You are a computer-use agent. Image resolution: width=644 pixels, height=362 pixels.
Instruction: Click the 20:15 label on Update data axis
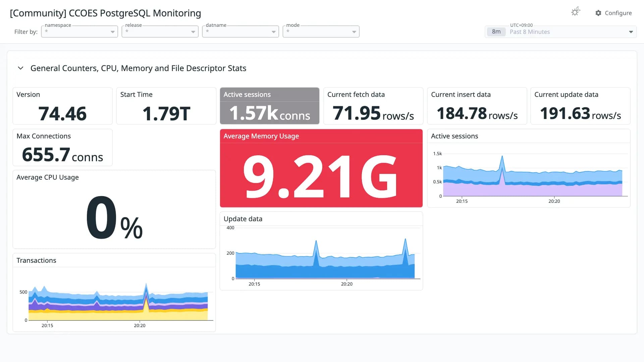click(254, 284)
